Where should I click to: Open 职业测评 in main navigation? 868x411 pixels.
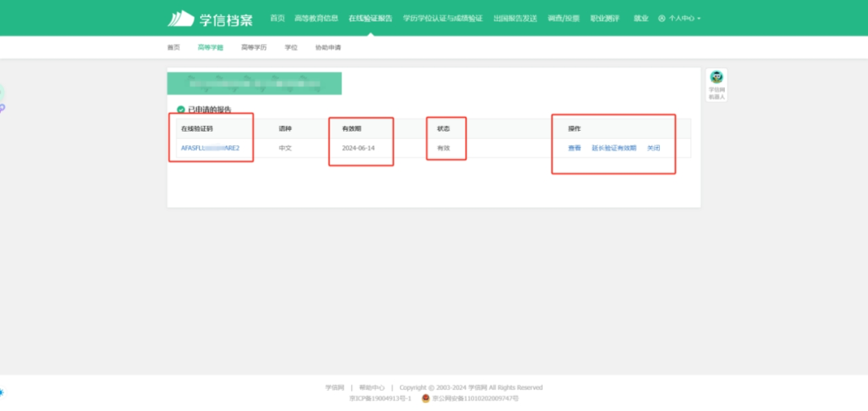pyautogui.click(x=604, y=18)
